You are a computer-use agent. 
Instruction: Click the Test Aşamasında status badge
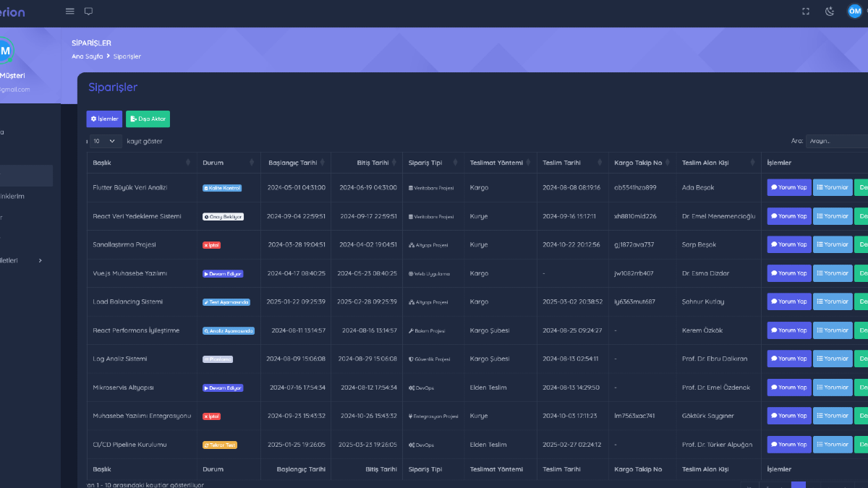[x=226, y=302]
